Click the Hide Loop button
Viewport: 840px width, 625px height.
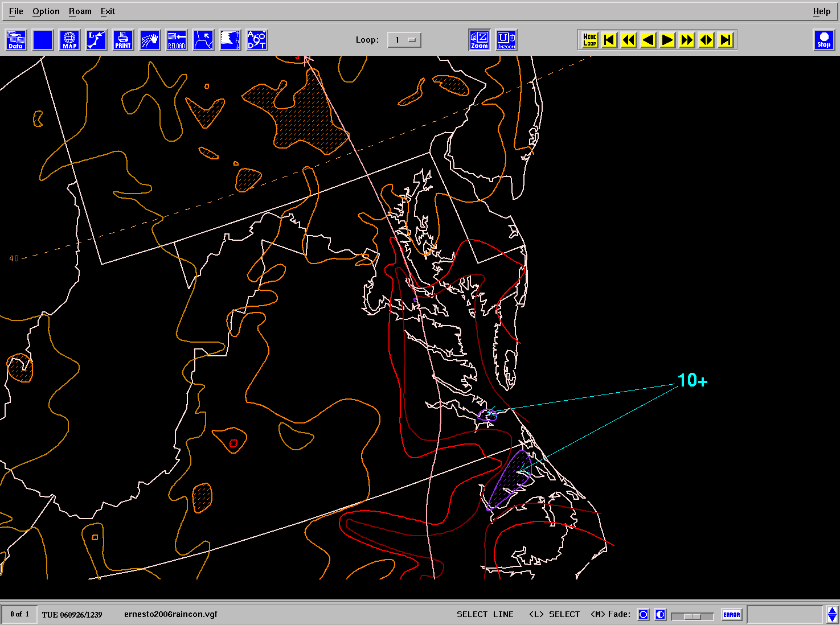click(590, 40)
